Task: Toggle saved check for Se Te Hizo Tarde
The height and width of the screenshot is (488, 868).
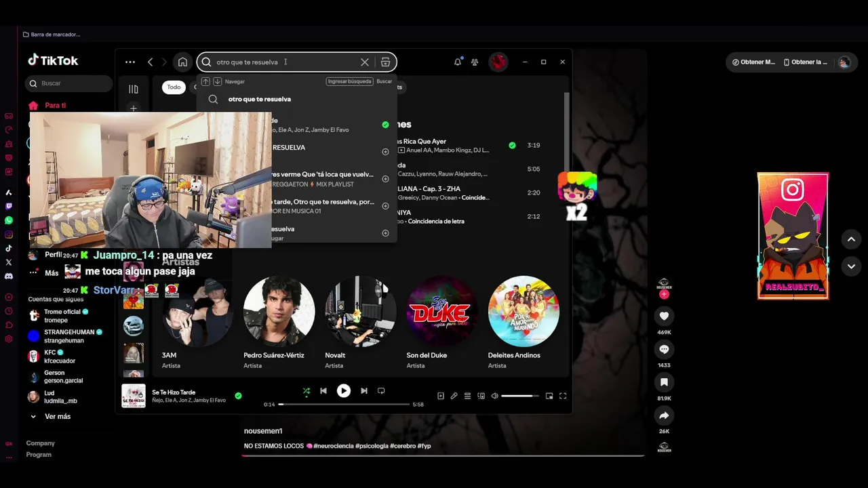Action: (238, 396)
